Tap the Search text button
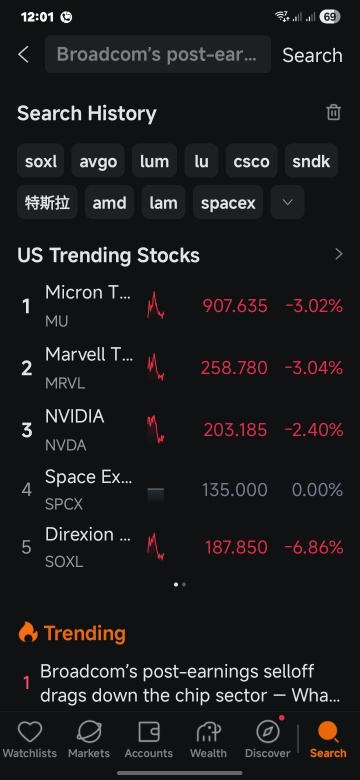The image size is (360, 780). click(x=312, y=55)
